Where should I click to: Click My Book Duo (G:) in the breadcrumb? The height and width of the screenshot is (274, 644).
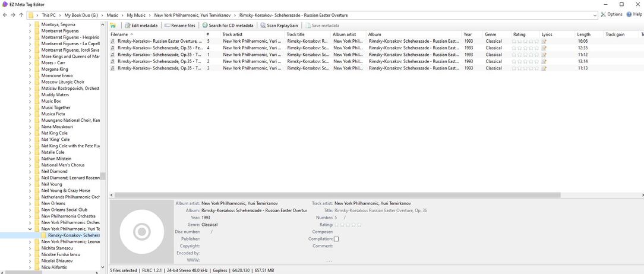81,15
